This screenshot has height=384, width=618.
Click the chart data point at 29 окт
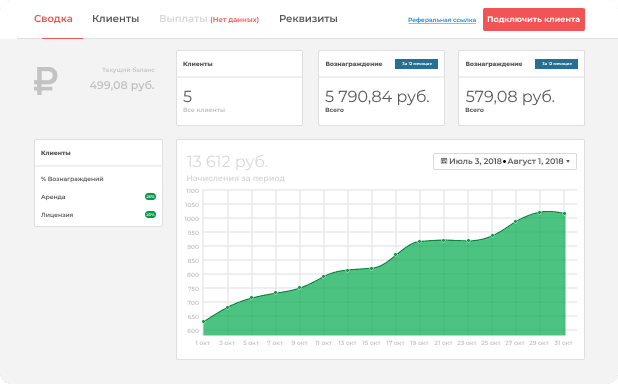coord(540,213)
